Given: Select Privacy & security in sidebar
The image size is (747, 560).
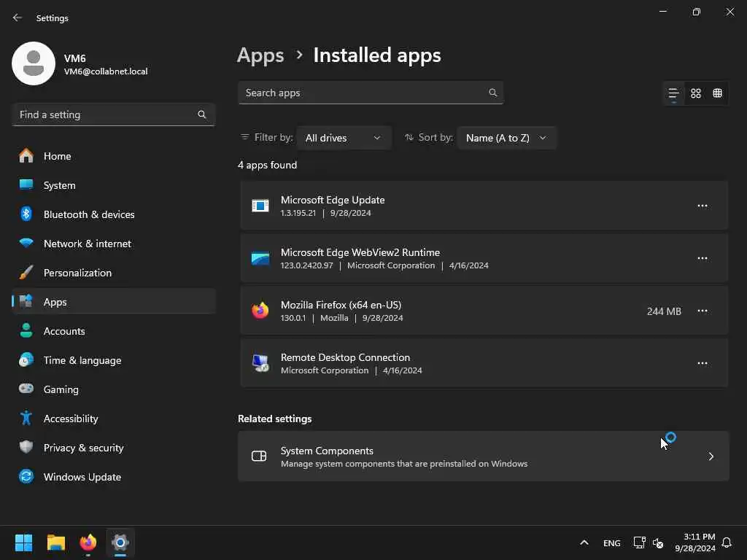Looking at the screenshot, I should pos(83,448).
